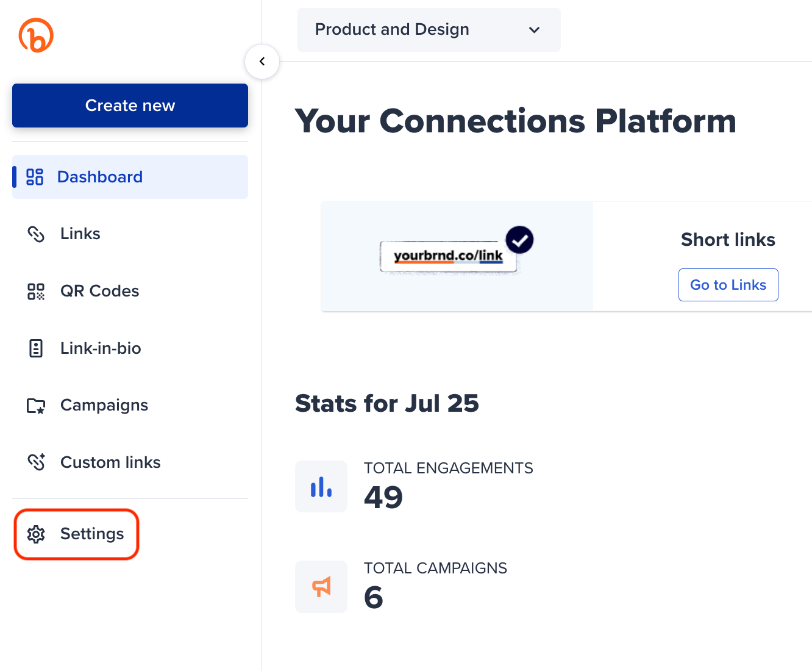Expand the Product and Design dropdown

(x=429, y=30)
